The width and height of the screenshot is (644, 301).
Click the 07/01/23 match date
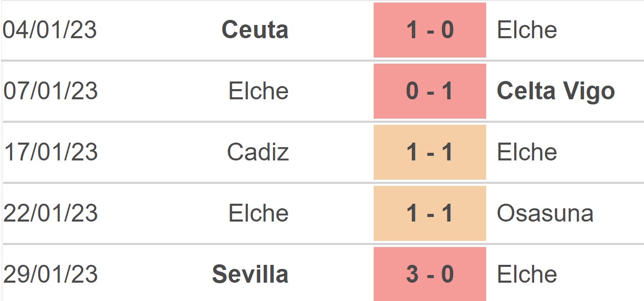point(50,91)
